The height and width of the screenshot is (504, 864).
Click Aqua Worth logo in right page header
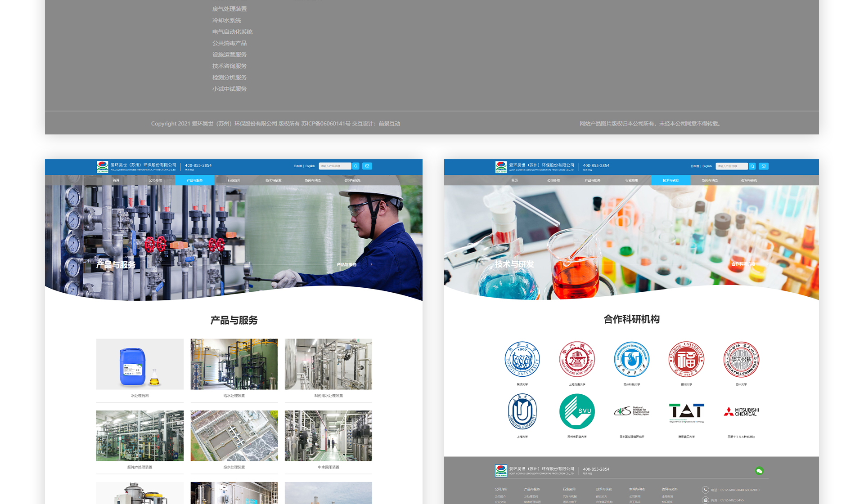pyautogui.click(x=501, y=167)
